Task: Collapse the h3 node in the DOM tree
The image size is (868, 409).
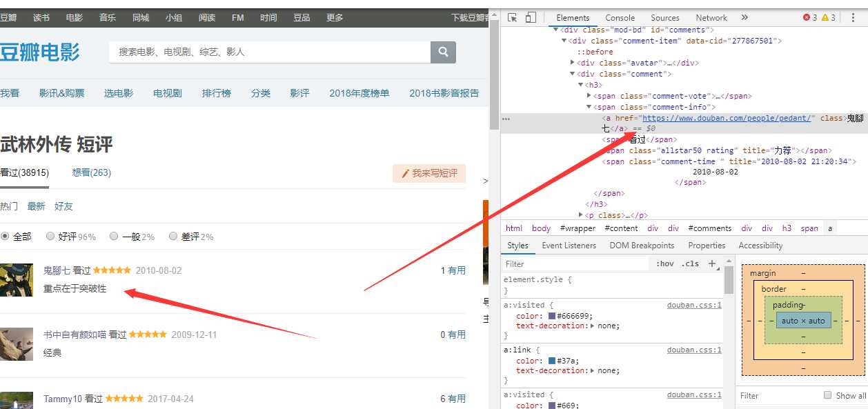Action: tap(580, 85)
